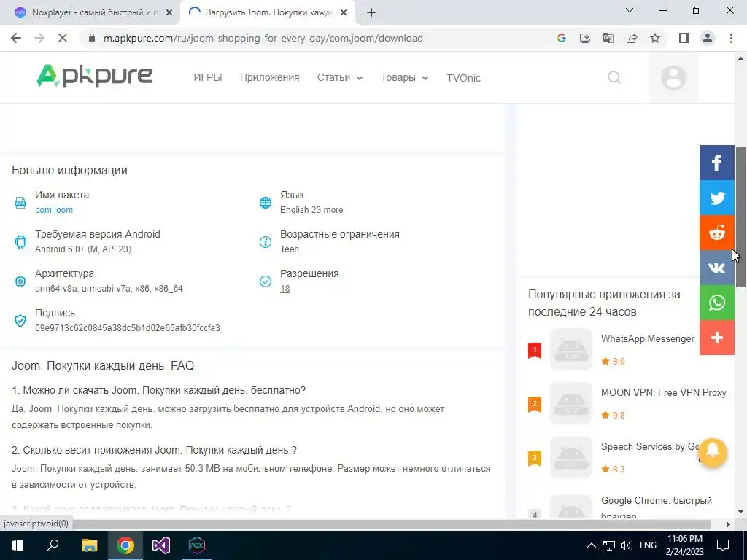
Task: Click com.joom package link
Action: tap(54, 209)
